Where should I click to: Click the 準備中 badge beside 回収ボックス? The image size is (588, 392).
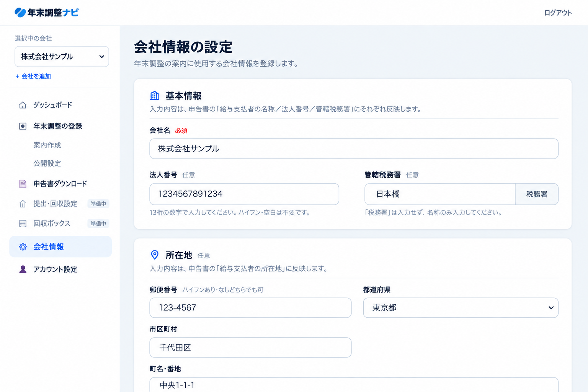tap(98, 224)
